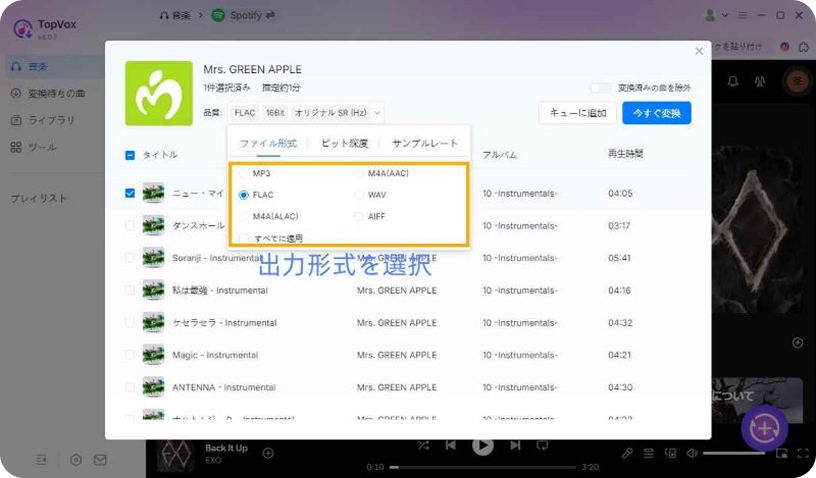Click the 今すぐ変換 button
The height and width of the screenshot is (478, 816).
[x=657, y=113]
